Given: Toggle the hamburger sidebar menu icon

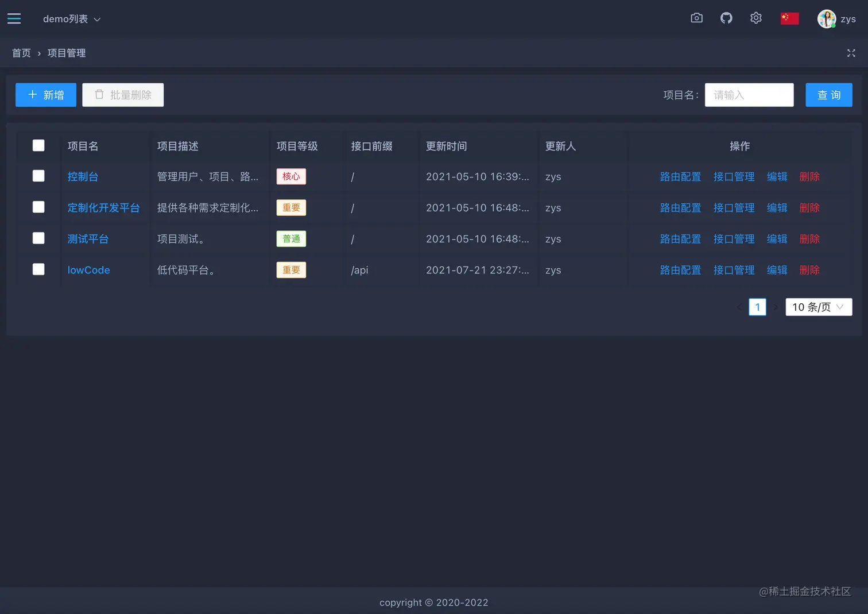Looking at the screenshot, I should click(14, 19).
